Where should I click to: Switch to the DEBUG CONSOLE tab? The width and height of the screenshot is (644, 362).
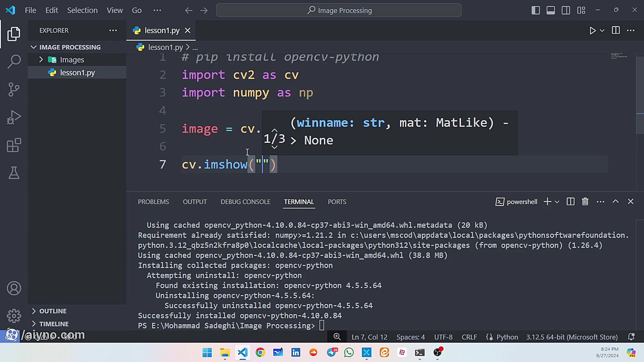(246, 202)
